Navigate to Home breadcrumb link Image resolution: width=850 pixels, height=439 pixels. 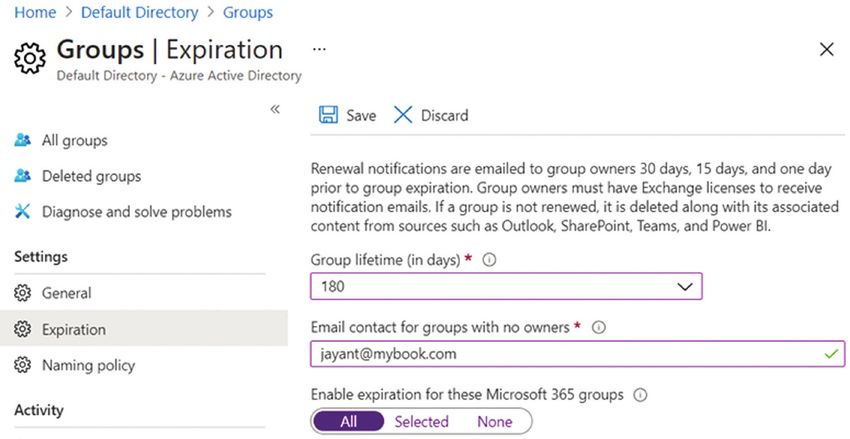tap(35, 12)
